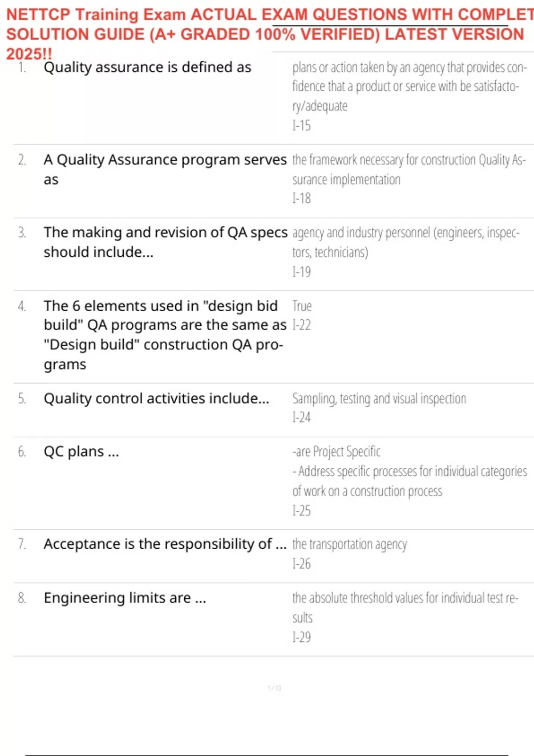Click the question "QC plans ..."
The image size is (534, 756).
pyautogui.click(x=81, y=451)
